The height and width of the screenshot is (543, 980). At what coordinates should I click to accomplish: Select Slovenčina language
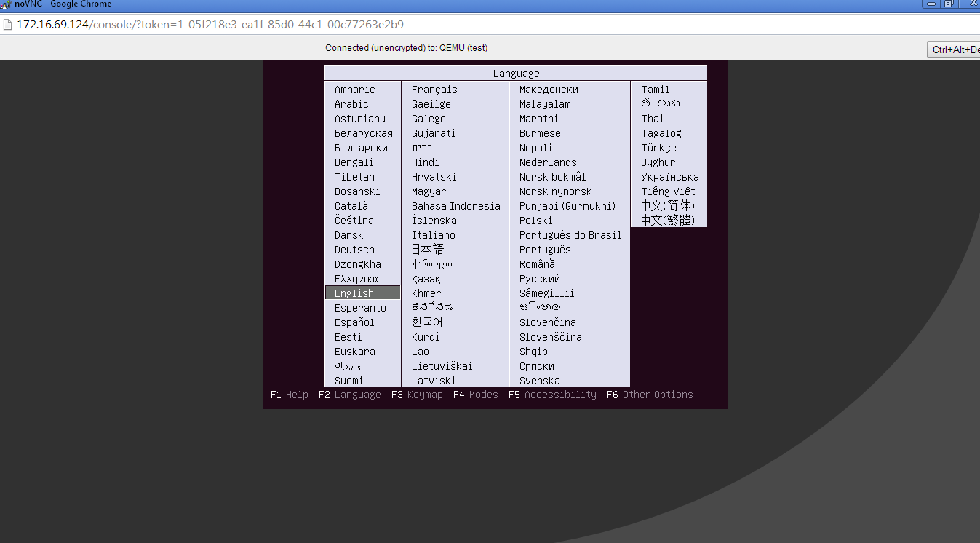(x=548, y=322)
